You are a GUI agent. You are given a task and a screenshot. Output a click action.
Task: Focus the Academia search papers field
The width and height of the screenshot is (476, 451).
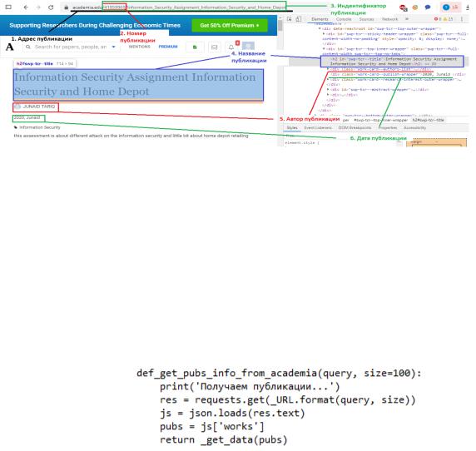[x=71, y=47]
